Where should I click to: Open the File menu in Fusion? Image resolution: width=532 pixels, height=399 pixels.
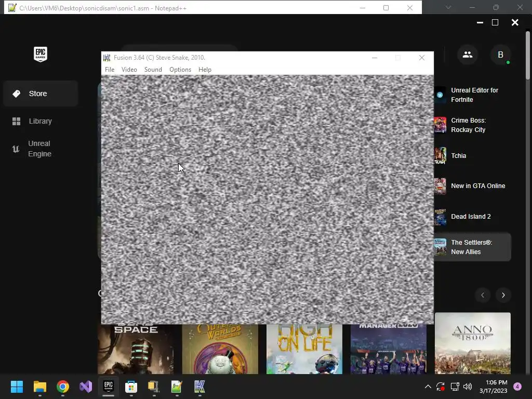[x=110, y=70]
